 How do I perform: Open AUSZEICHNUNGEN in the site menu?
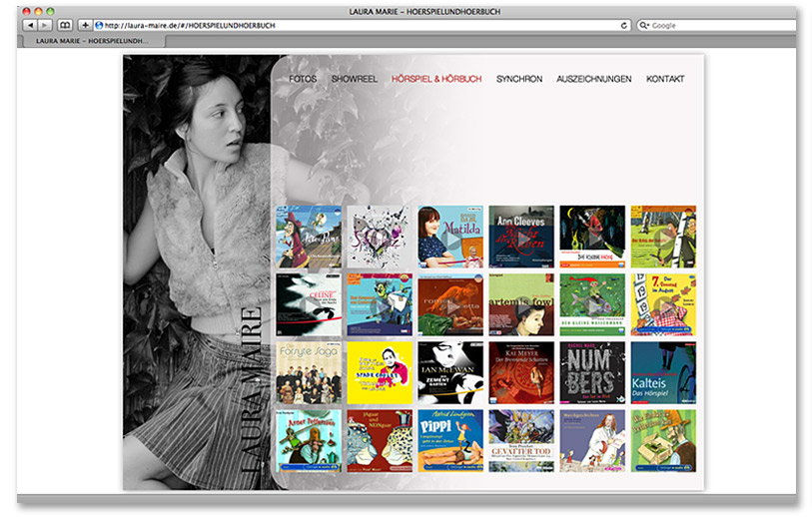[594, 79]
